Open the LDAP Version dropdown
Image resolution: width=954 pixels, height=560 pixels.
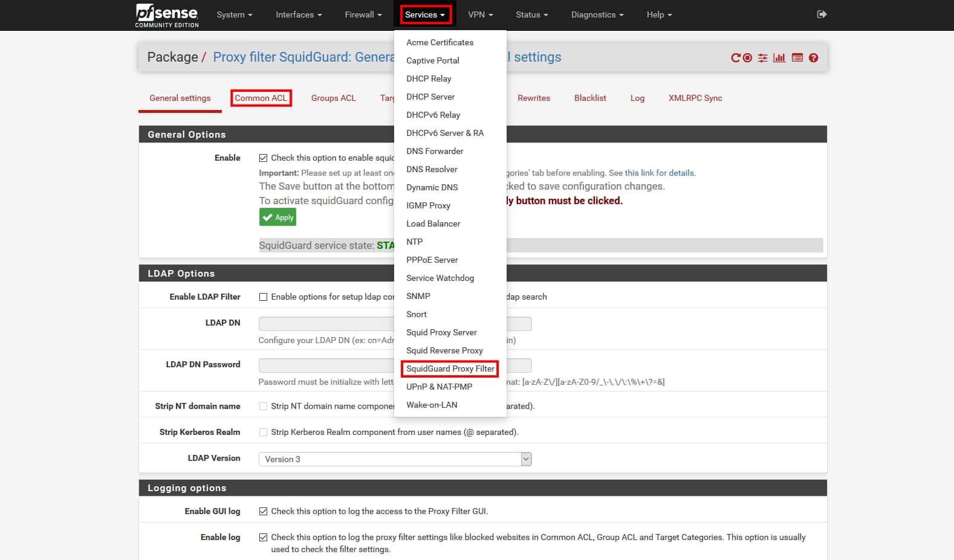point(395,459)
